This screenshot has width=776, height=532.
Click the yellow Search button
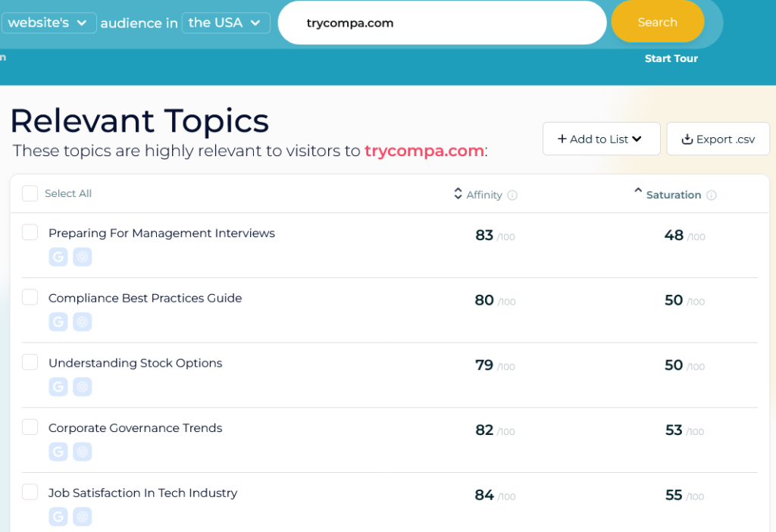tap(657, 22)
